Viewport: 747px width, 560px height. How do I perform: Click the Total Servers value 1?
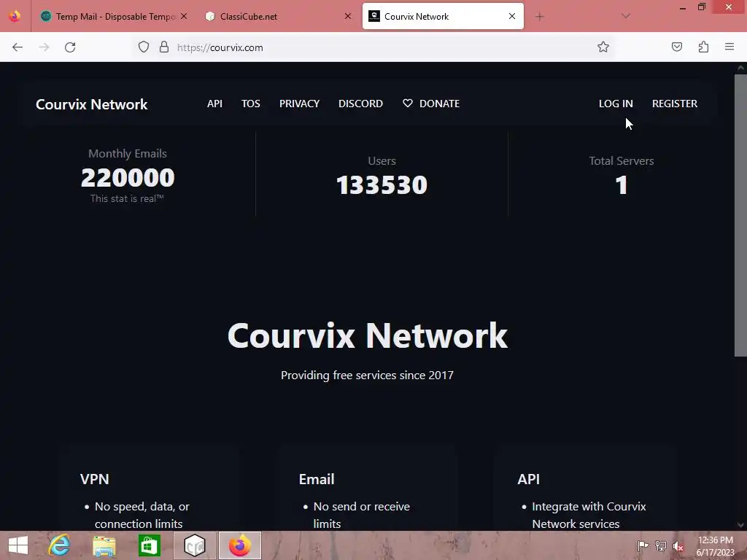[x=622, y=184]
